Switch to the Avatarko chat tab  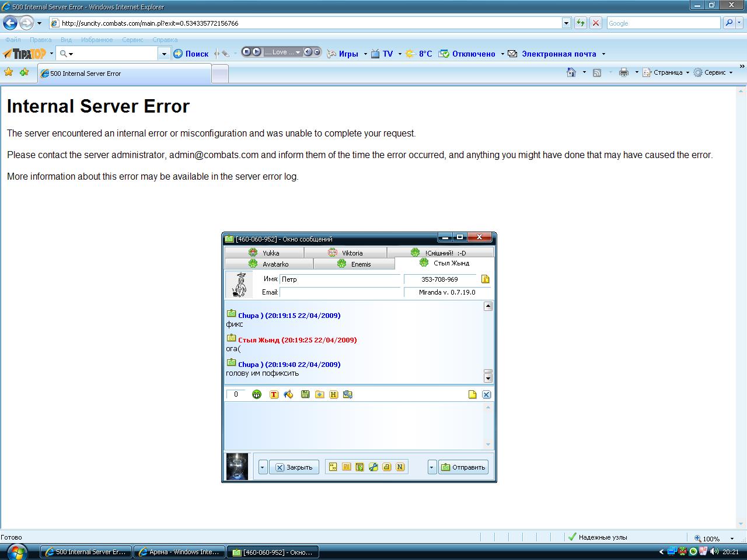(x=268, y=264)
